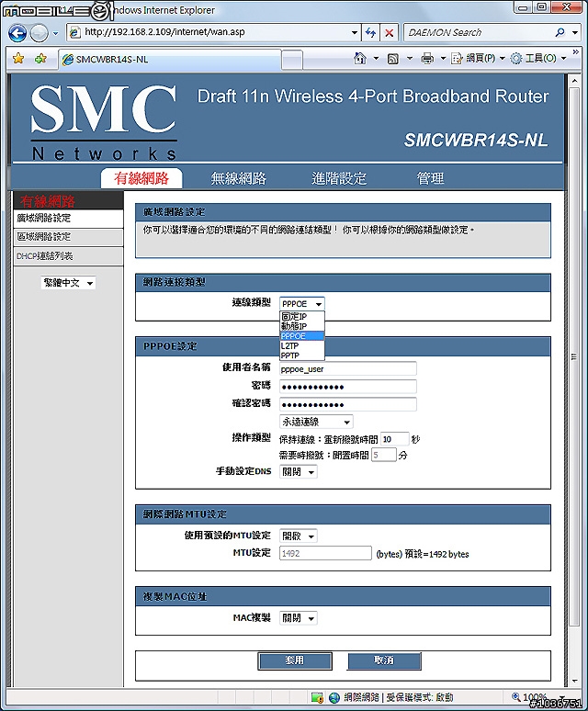
Task: Click the security shield status bar icon
Action: coord(317,697)
